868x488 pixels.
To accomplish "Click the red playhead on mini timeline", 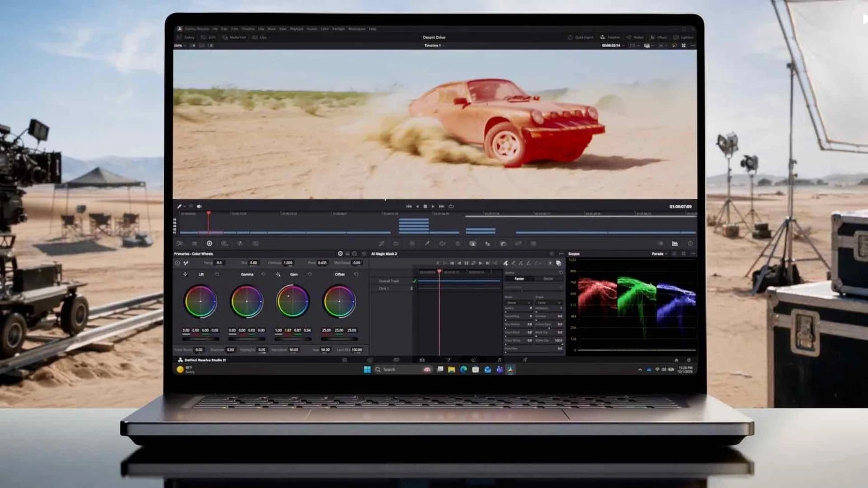I will tap(208, 222).
